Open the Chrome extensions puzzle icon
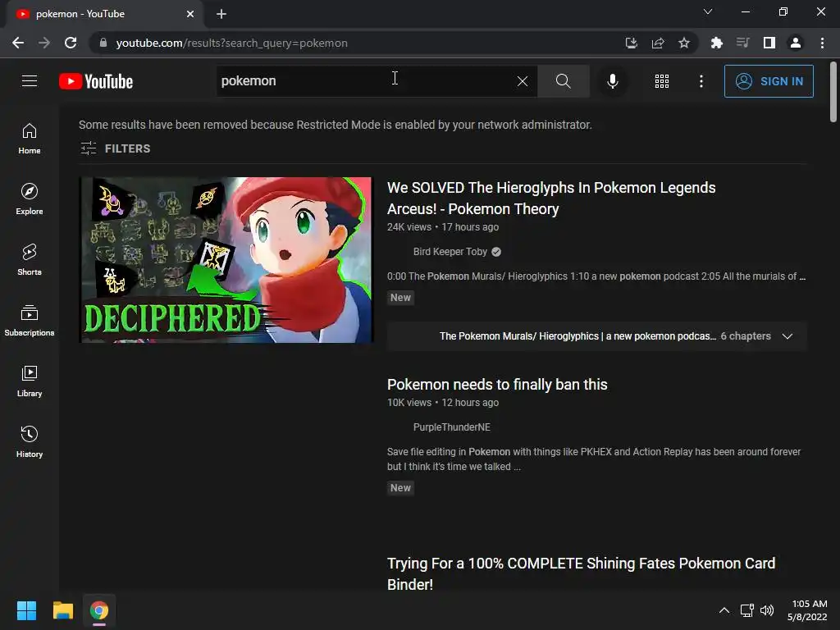 717,43
